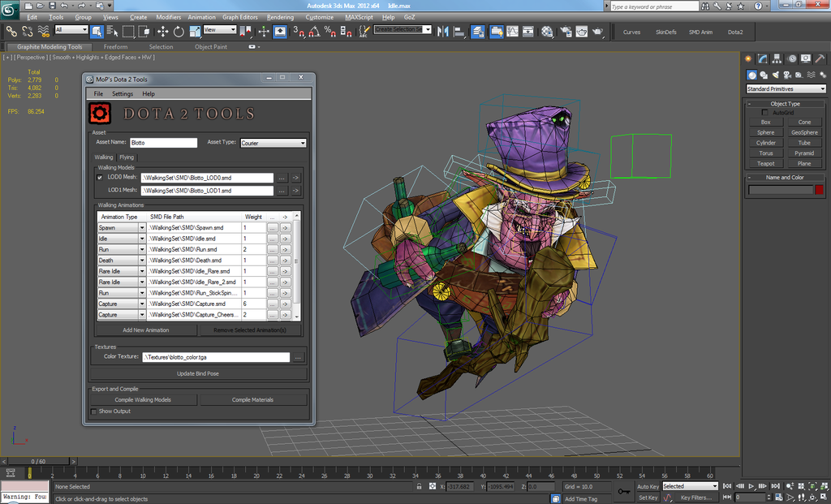
Task: Enable the Show Output checkbox
Action: 94,411
